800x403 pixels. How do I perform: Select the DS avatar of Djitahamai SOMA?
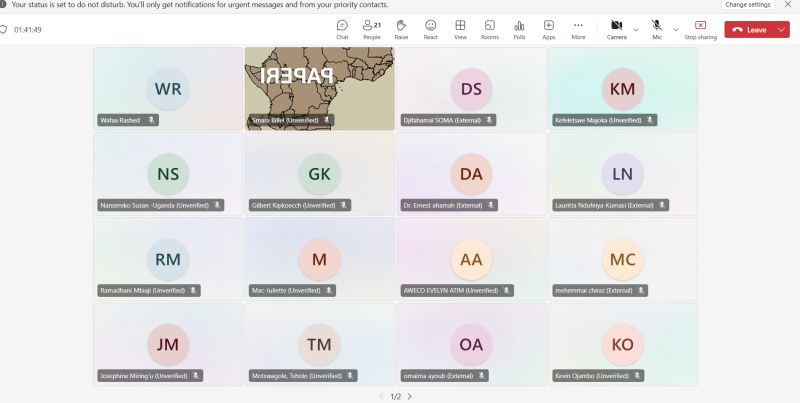point(471,89)
